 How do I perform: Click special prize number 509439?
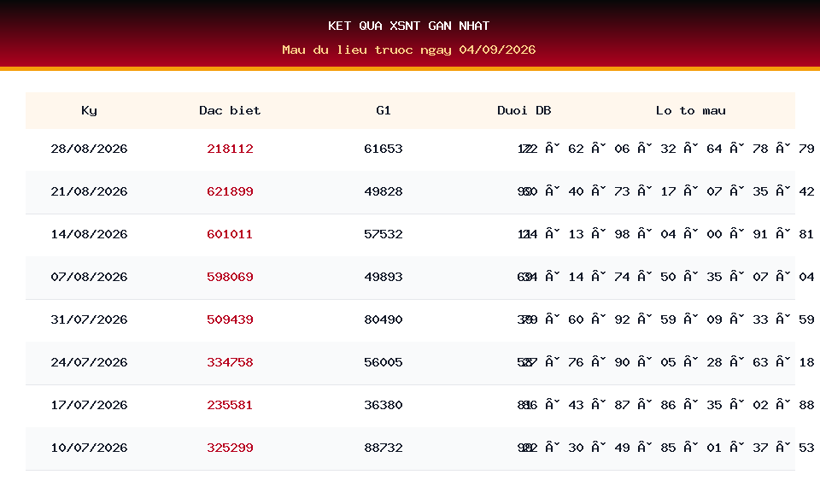230,320
